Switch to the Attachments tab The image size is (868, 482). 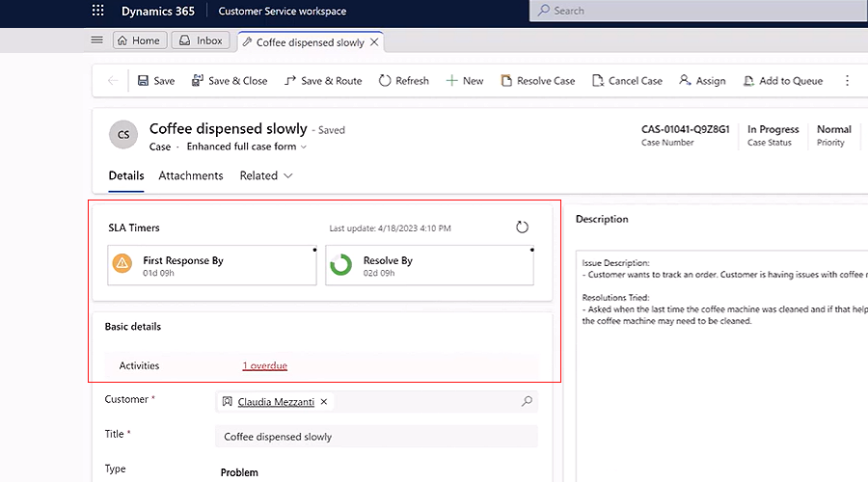pyautogui.click(x=191, y=175)
